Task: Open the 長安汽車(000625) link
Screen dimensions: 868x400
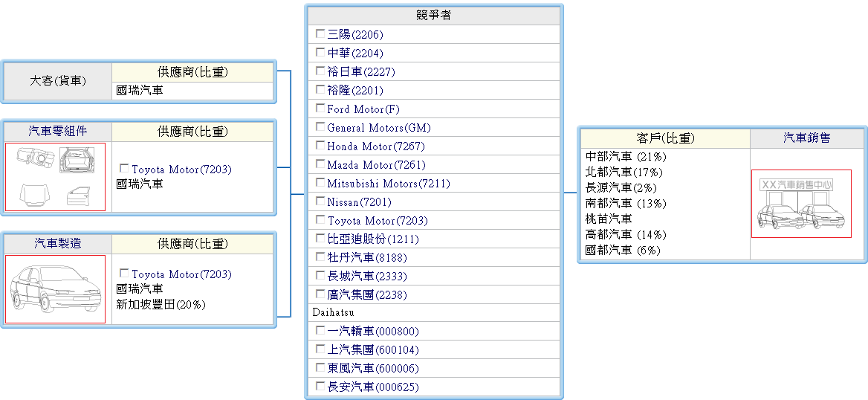Action: point(373,387)
